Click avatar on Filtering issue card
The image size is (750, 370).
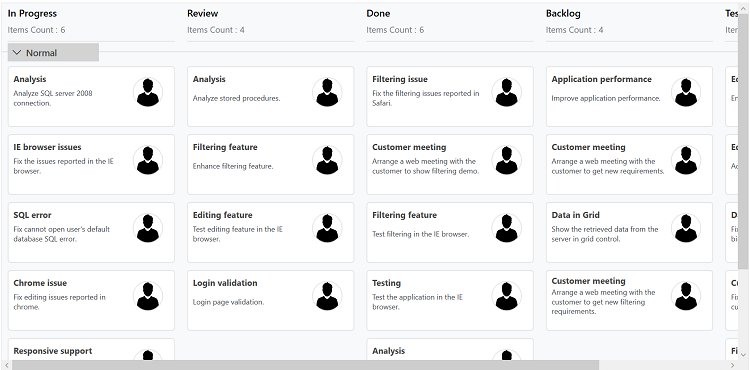click(x=507, y=92)
